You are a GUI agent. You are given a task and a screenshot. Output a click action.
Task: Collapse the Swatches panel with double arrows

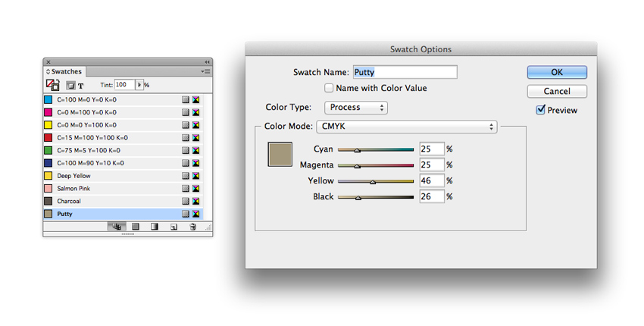coord(207,62)
